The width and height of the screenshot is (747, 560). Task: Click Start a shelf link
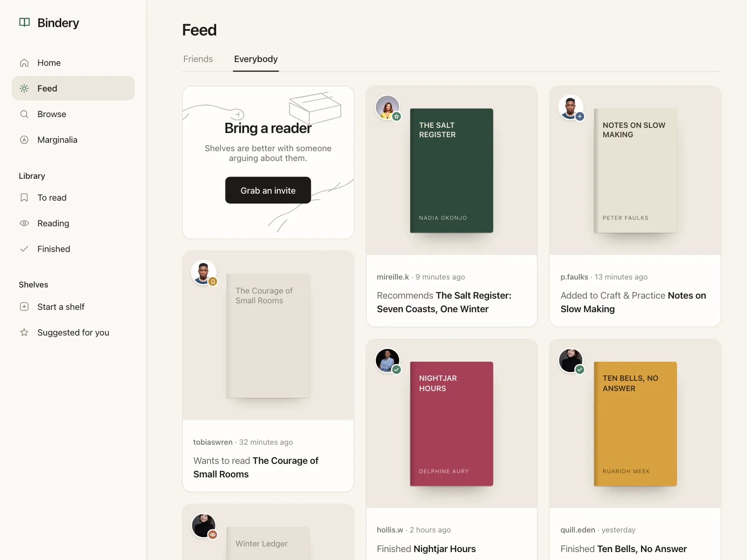pos(73,307)
